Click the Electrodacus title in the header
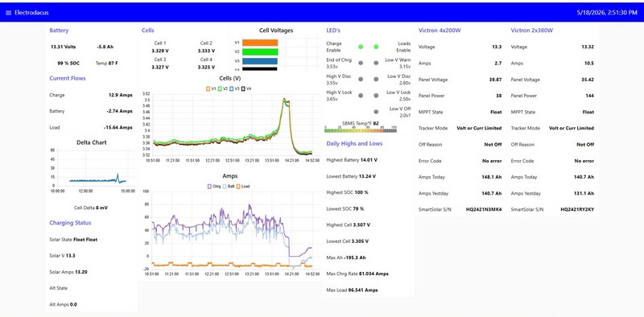 tap(31, 13)
